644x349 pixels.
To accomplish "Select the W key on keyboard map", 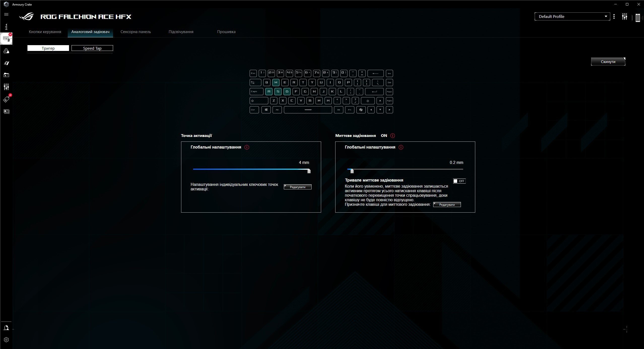I will point(276,82).
